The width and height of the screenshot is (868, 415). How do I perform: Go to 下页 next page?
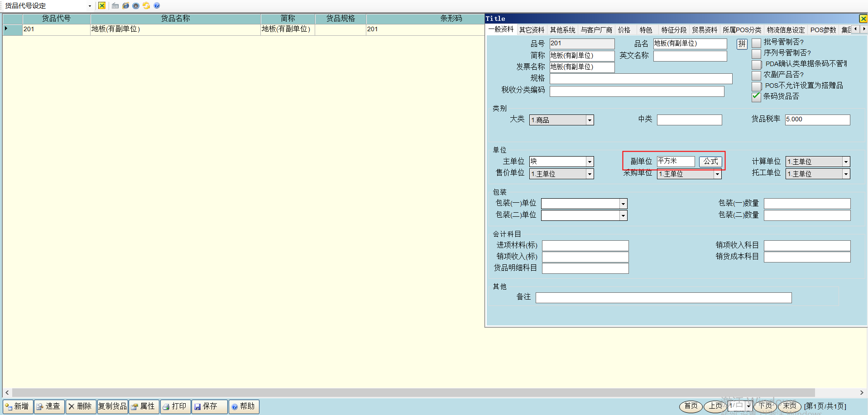765,406
